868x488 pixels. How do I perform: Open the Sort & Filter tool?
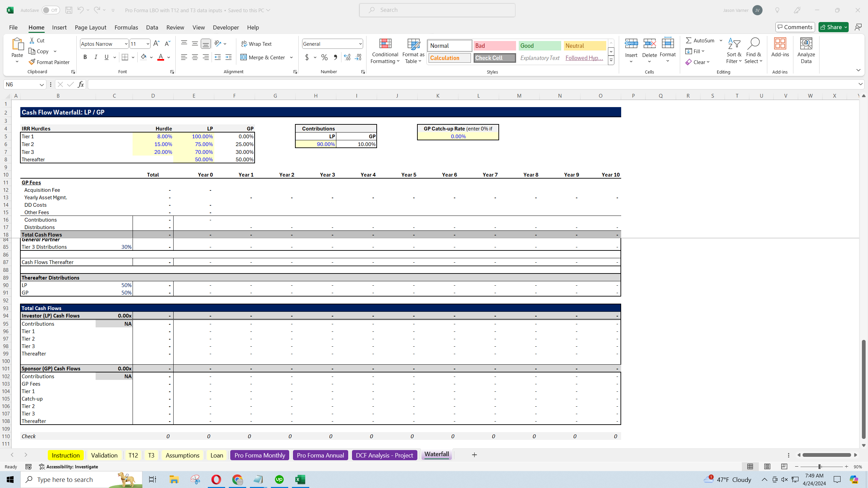734,51
